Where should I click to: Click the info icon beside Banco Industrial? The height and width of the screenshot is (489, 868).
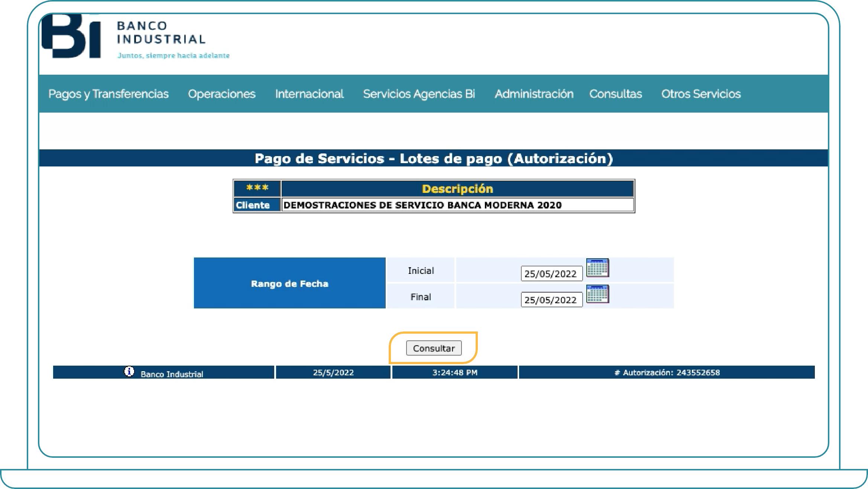coord(129,371)
